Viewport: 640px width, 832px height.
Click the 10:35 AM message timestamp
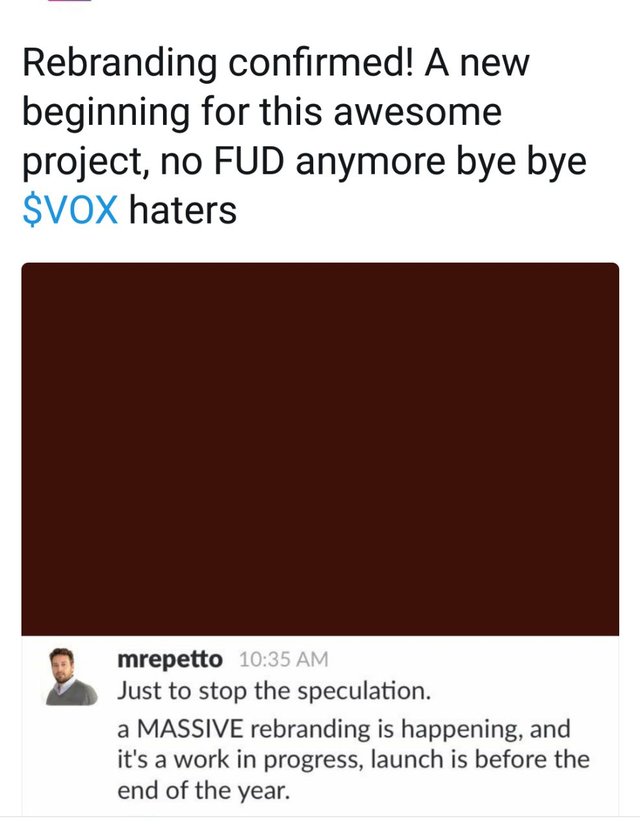click(x=282, y=660)
